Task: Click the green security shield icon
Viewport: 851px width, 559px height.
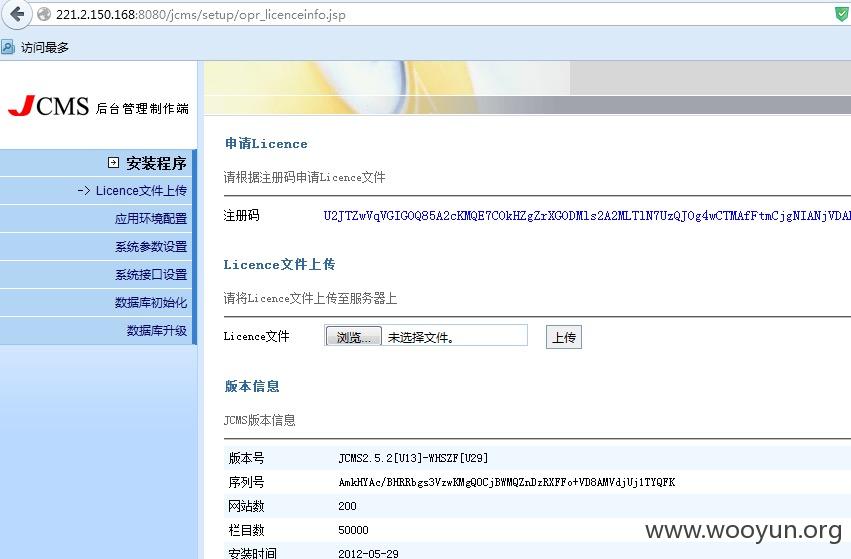Action: [x=842, y=14]
